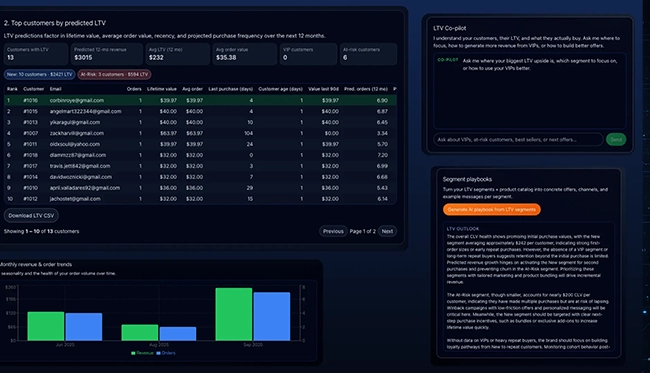Screen dimensions: 650x373
Task: Click customer ID #1018
Action: (x=30, y=155)
